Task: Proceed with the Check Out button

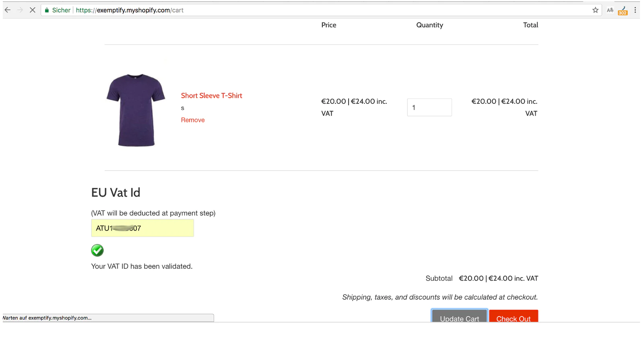Action: point(513,317)
